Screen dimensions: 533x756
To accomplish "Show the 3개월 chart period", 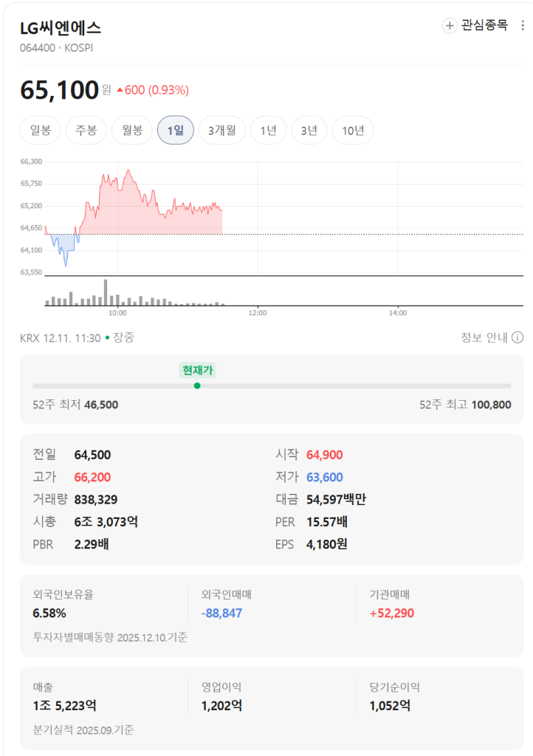I will point(222,131).
